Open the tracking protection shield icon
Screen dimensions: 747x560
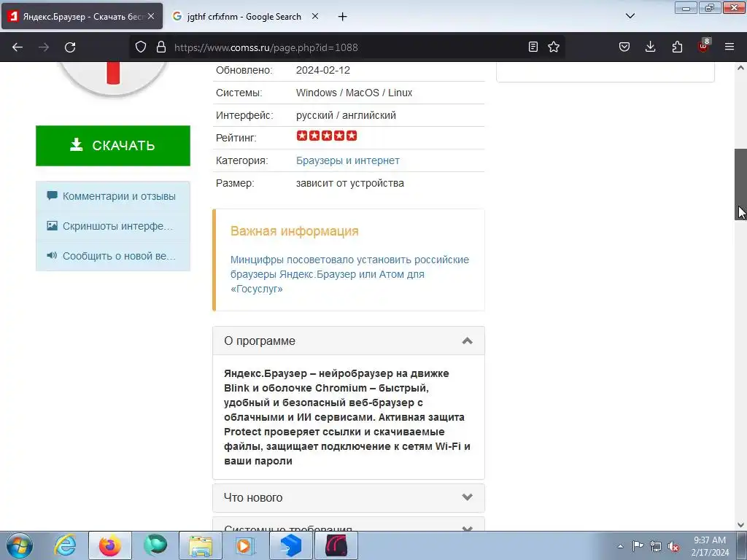[x=141, y=47]
